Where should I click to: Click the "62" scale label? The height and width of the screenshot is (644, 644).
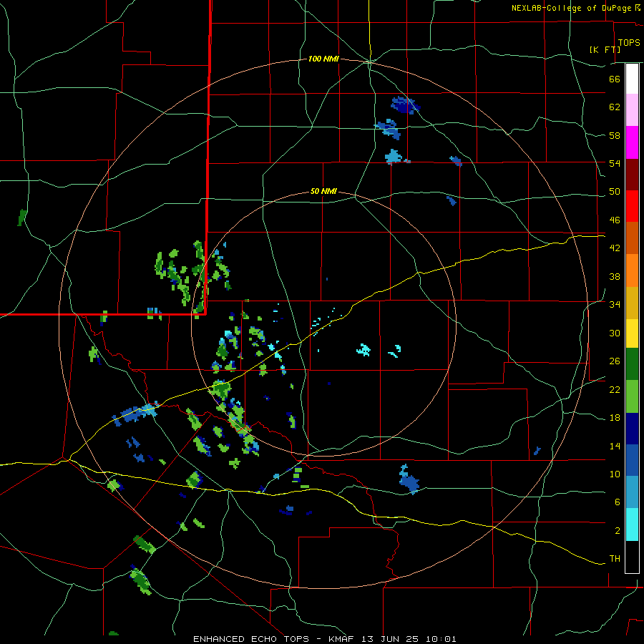(615, 107)
